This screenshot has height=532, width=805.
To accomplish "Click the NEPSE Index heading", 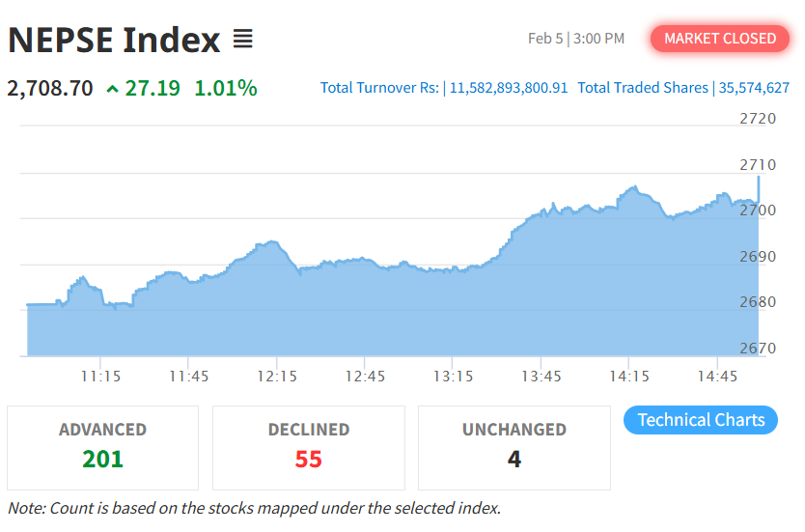I will pyautogui.click(x=114, y=40).
